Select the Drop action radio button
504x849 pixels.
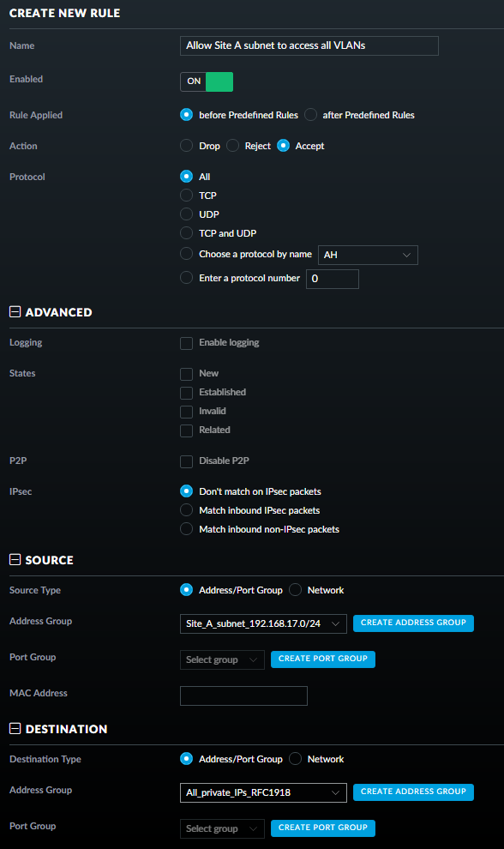[186, 146]
